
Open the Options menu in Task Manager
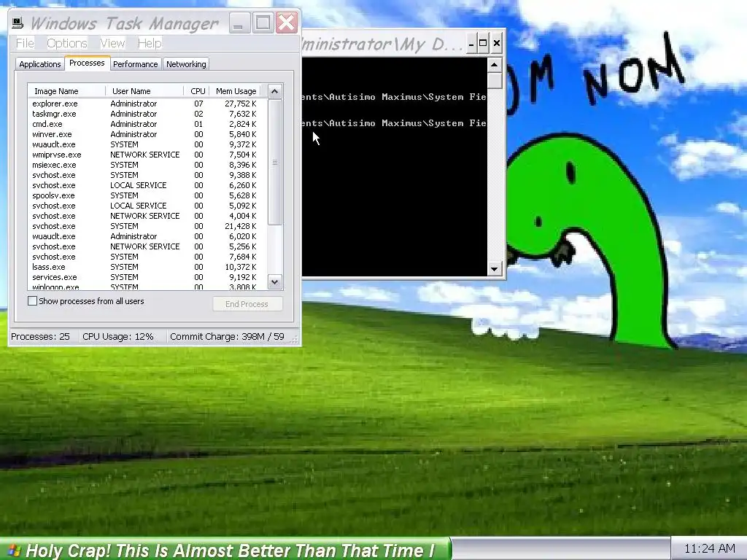coord(66,43)
